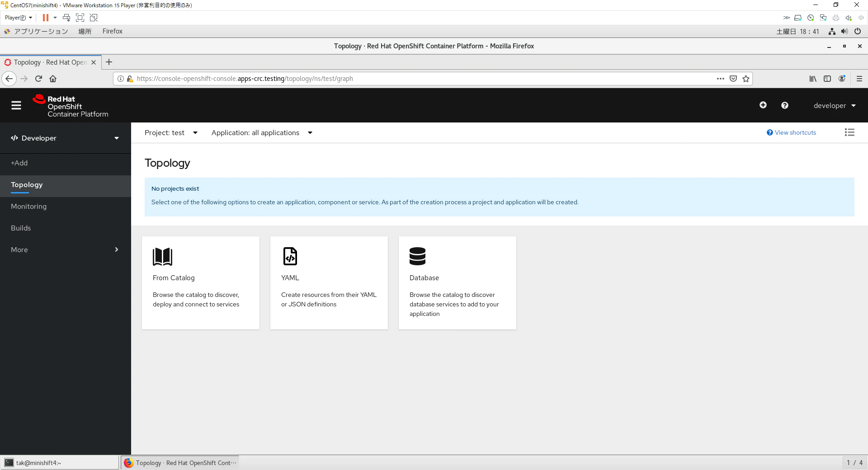868x470 pixels.
Task: Open the hamburger navigation menu
Action: click(16, 105)
